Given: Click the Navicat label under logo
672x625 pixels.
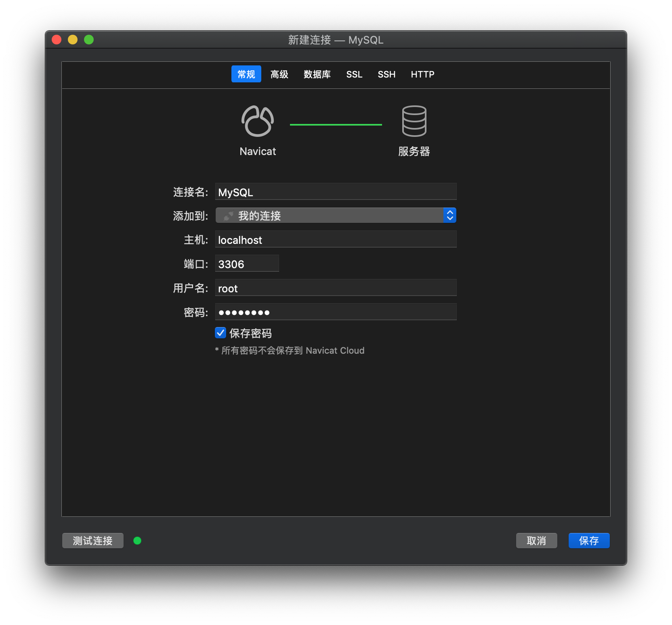Looking at the screenshot, I should [x=258, y=151].
